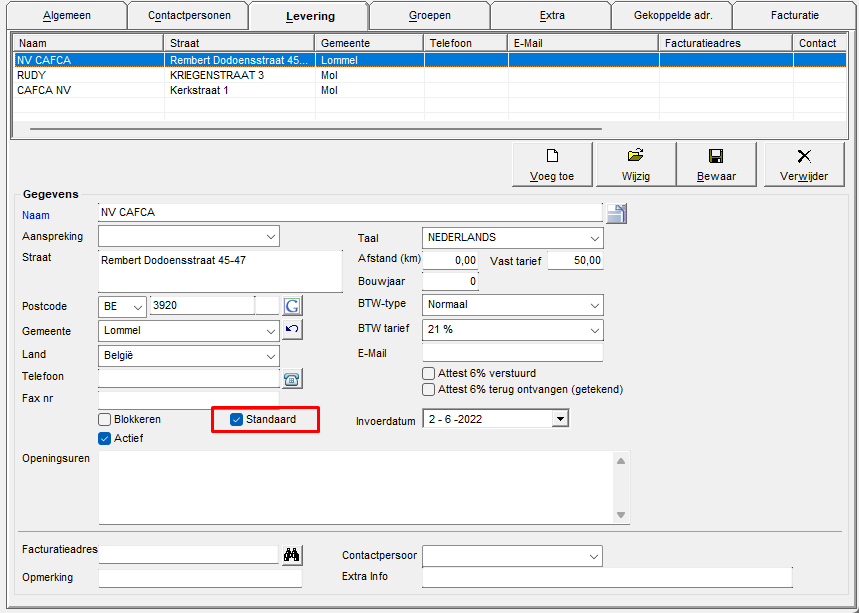
Task: Toggle the Actief checkbox
Action: [x=105, y=438]
